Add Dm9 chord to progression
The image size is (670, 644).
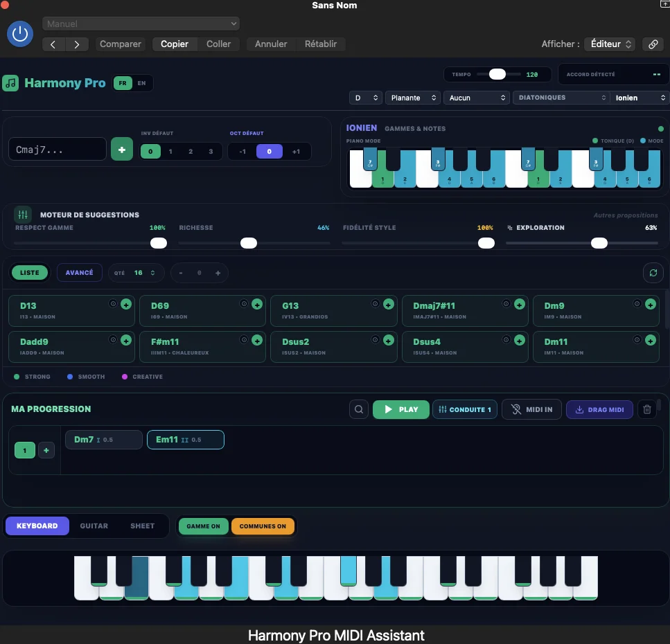point(651,304)
